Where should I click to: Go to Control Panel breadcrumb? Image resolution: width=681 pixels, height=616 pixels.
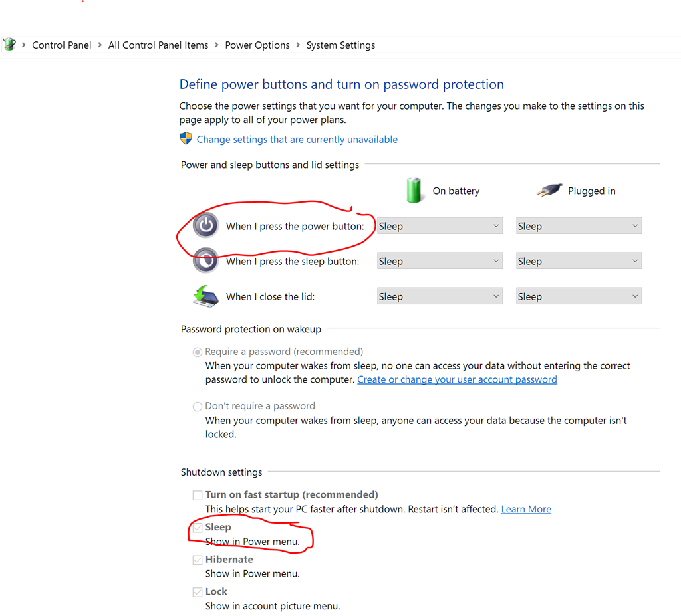[62, 45]
